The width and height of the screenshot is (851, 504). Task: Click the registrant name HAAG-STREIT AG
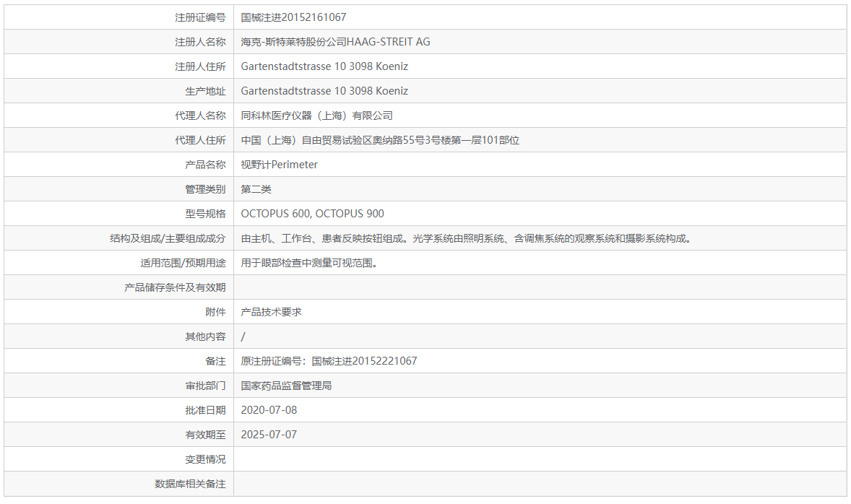tap(336, 41)
